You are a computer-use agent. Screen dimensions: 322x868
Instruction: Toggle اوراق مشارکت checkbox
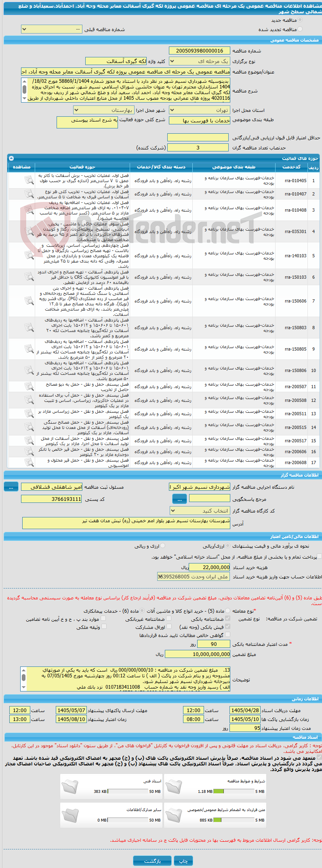[x=169, y=626]
